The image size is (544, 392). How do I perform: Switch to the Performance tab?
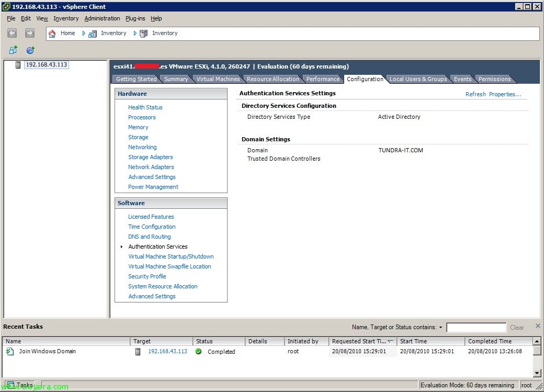[x=323, y=79]
